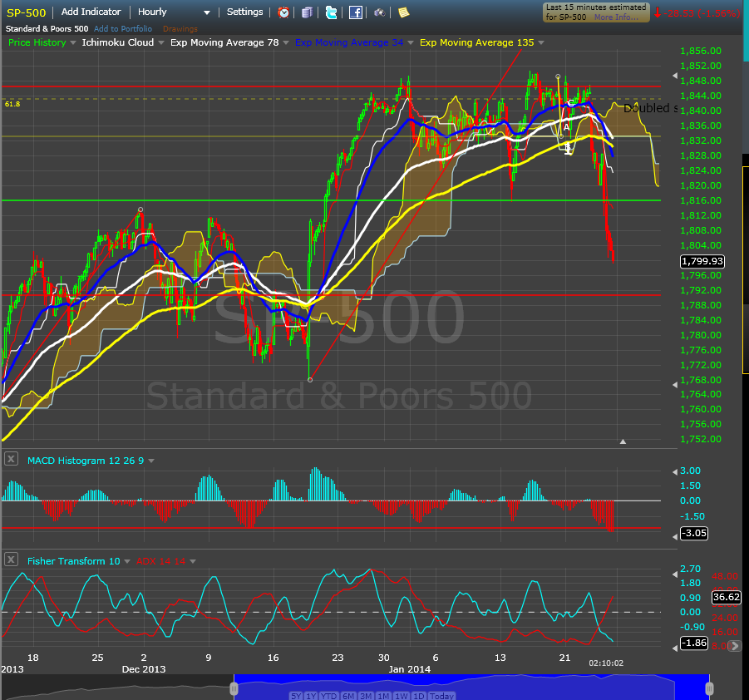Click the -28.53 (-1.56%) price change
Image resolution: width=749 pixels, height=700 pixels.
697,13
